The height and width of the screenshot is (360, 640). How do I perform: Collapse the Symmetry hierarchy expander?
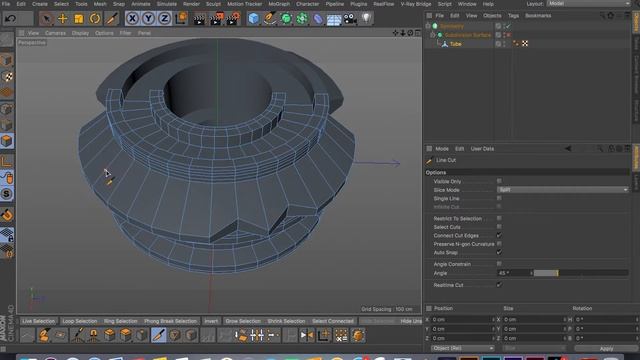(x=428, y=26)
